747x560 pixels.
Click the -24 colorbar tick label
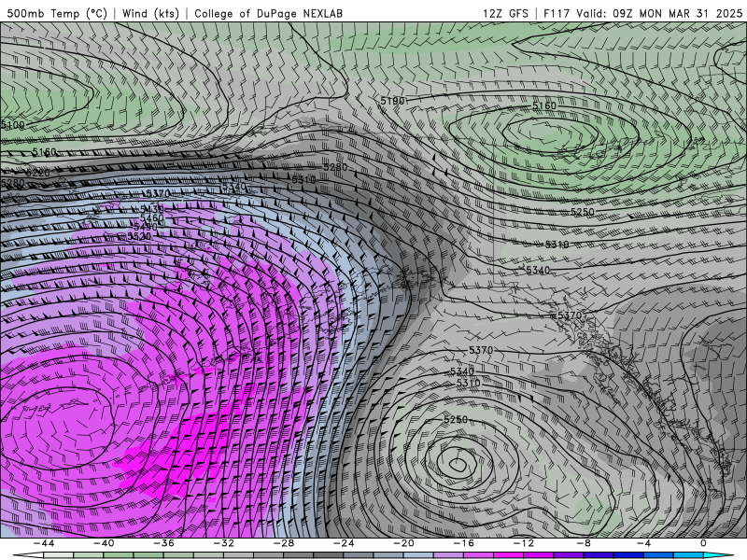344,543
